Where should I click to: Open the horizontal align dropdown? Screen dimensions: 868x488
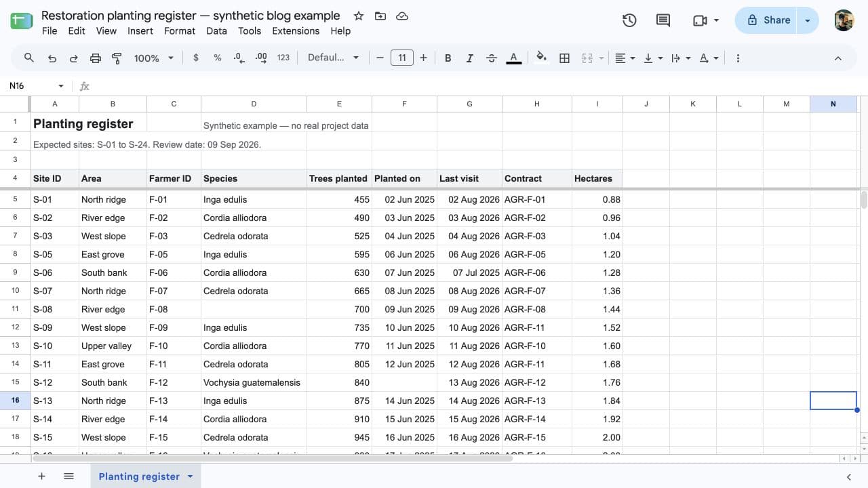click(x=625, y=58)
